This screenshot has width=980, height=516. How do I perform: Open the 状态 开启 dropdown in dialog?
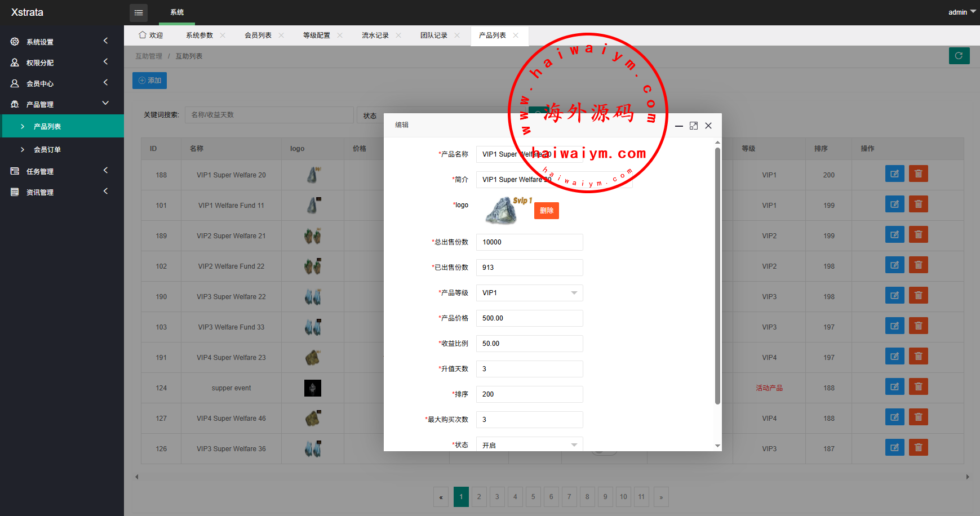coord(529,444)
